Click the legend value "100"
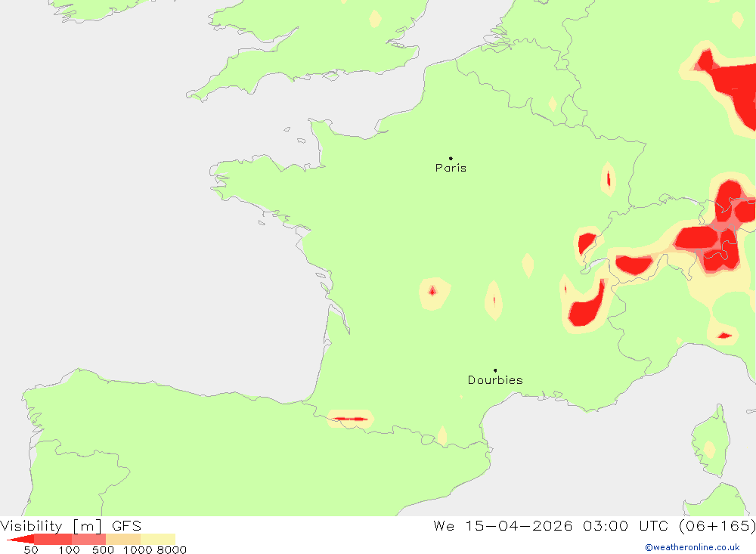 pyautogui.click(x=69, y=550)
